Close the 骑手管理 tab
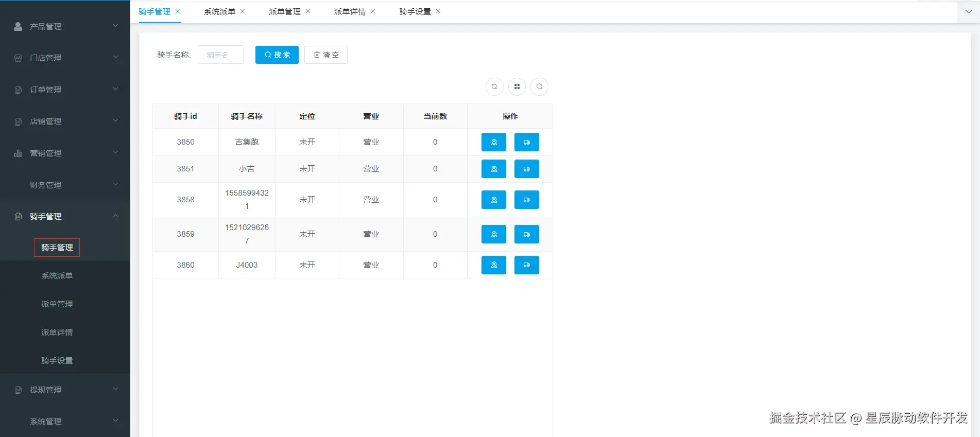This screenshot has width=980, height=437. pyautogui.click(x=178, y=11)
